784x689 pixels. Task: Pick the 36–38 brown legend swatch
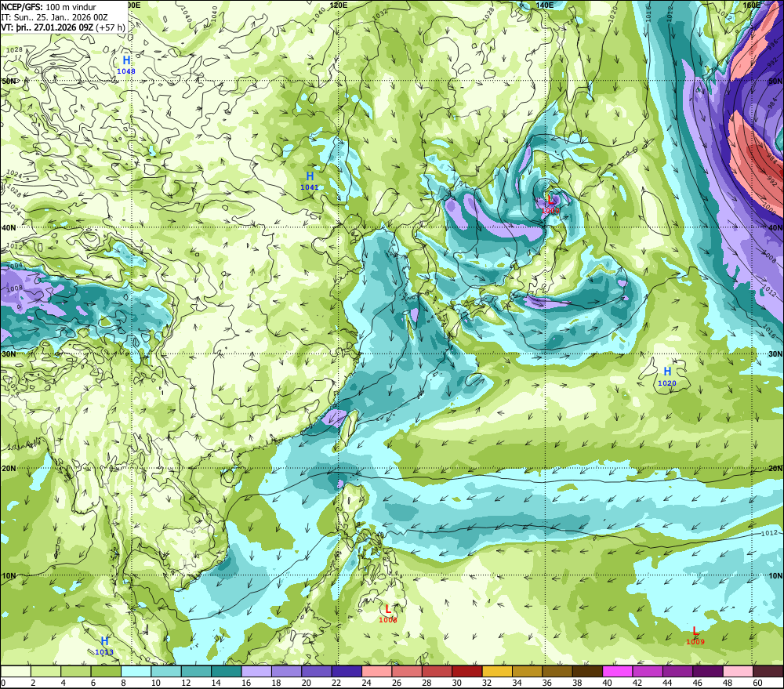point(557,671)
